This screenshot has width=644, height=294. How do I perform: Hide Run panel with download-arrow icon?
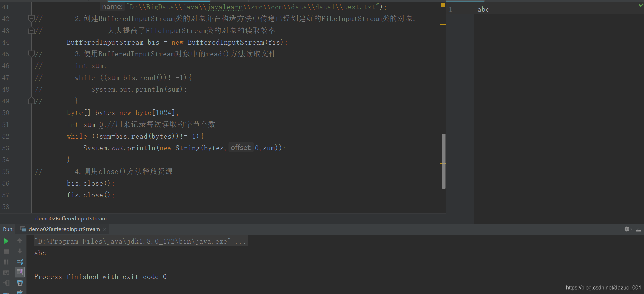(639, 229)
